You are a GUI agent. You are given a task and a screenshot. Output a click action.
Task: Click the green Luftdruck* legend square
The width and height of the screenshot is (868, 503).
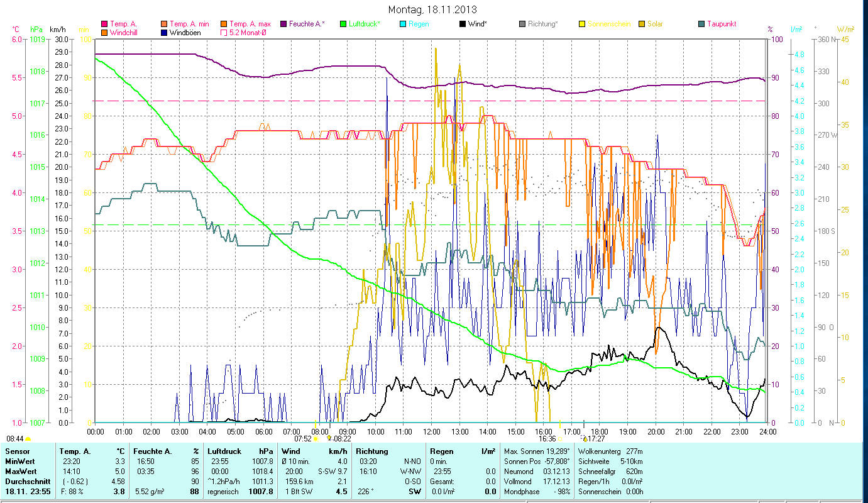[x=343, y=24]
